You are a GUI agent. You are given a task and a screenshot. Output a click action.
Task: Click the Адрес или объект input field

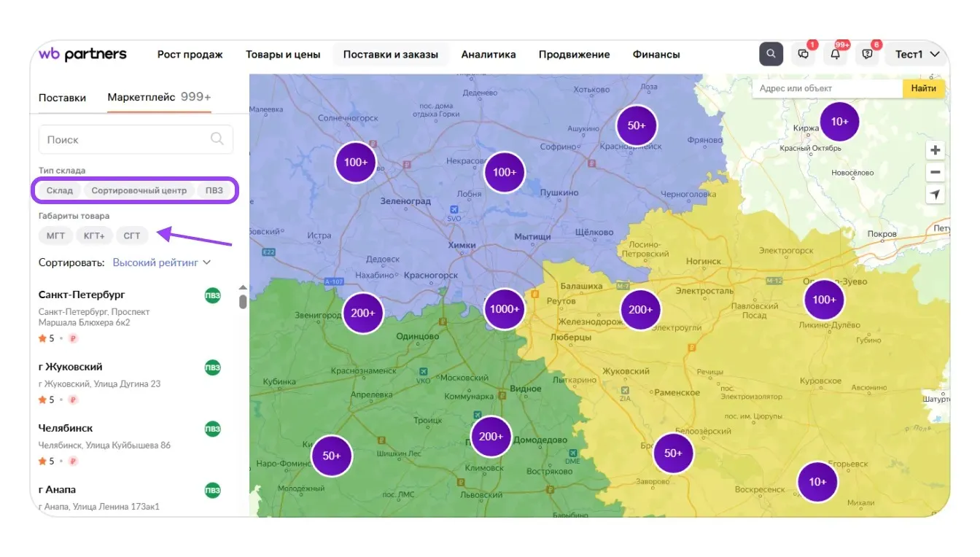click(827, 88)
